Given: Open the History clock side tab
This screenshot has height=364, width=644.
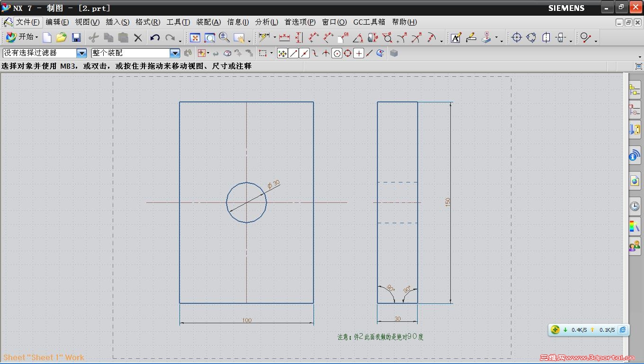Looking at the screenshot, I should (x=635, y=206).
